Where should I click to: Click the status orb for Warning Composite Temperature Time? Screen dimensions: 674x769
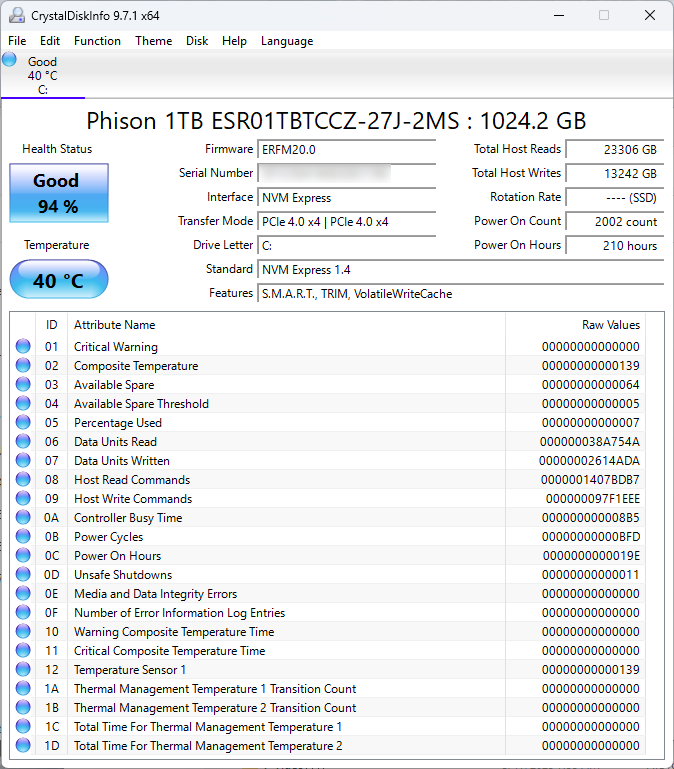[23, 631]
